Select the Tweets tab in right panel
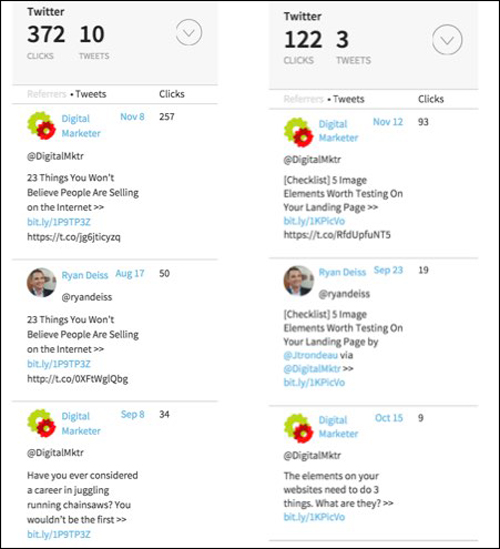This screenshot has width=500, height=549. [x=348, y=99]
